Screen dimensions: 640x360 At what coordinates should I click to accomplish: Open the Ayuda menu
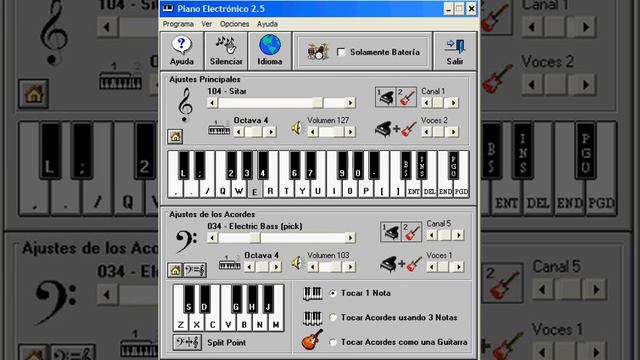pos(267,24)
